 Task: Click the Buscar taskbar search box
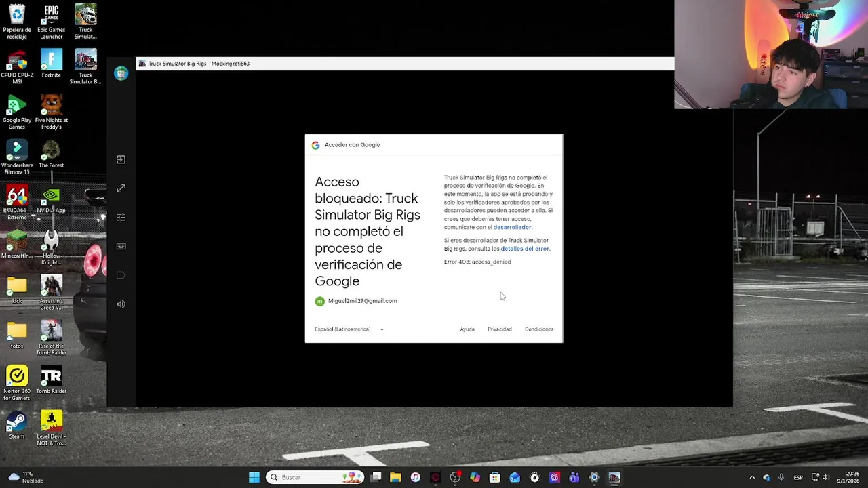(x=315, y=477)
